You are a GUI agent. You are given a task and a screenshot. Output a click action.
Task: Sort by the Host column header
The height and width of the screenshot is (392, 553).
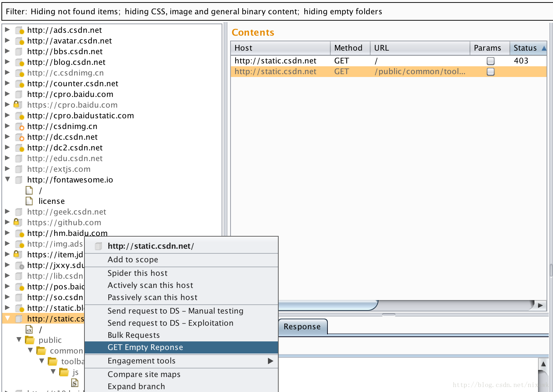tap(280, 48)
